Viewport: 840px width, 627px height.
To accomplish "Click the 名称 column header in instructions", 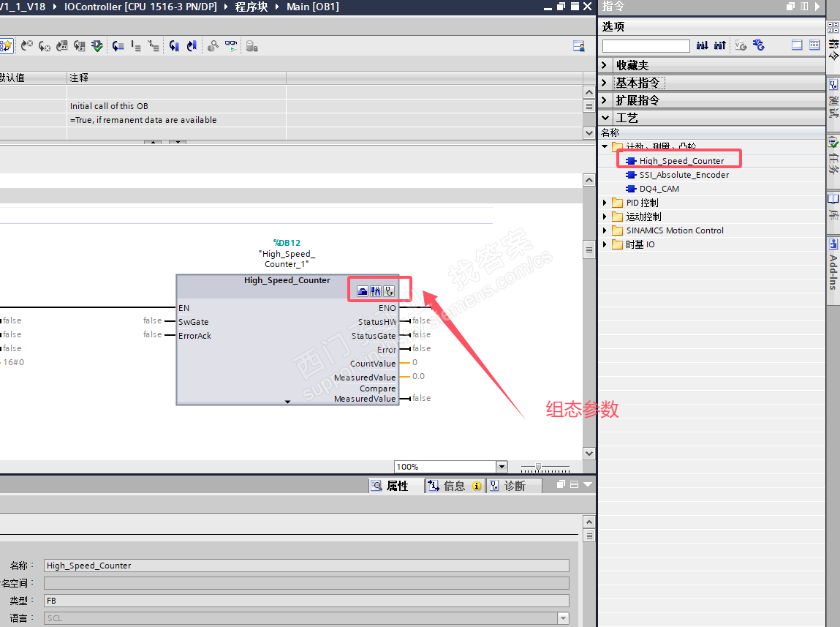I will (711, 132).
